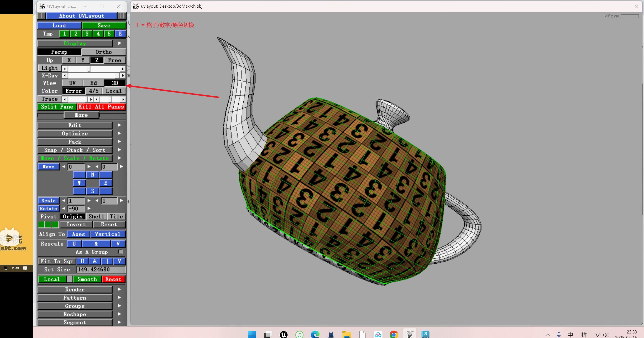Screen dimensions: 644x338
Task: Expand the Optimize panel section
Action: point(75,134)
